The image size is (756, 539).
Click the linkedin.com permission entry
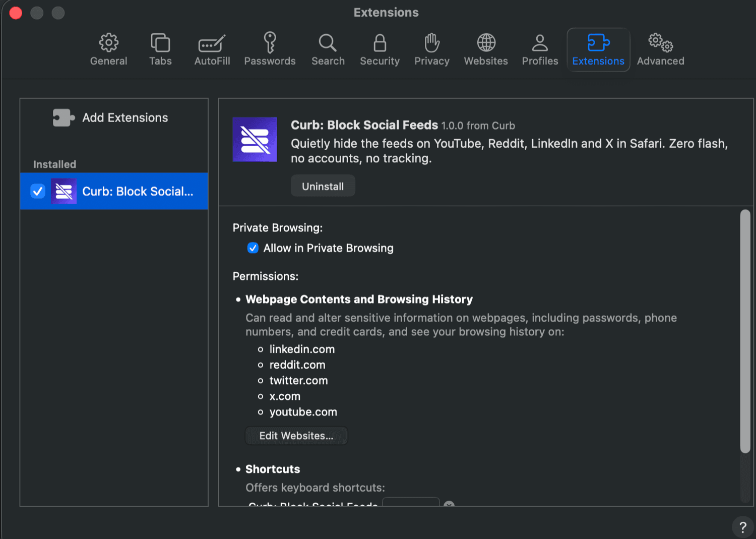[x=302, y=349]
